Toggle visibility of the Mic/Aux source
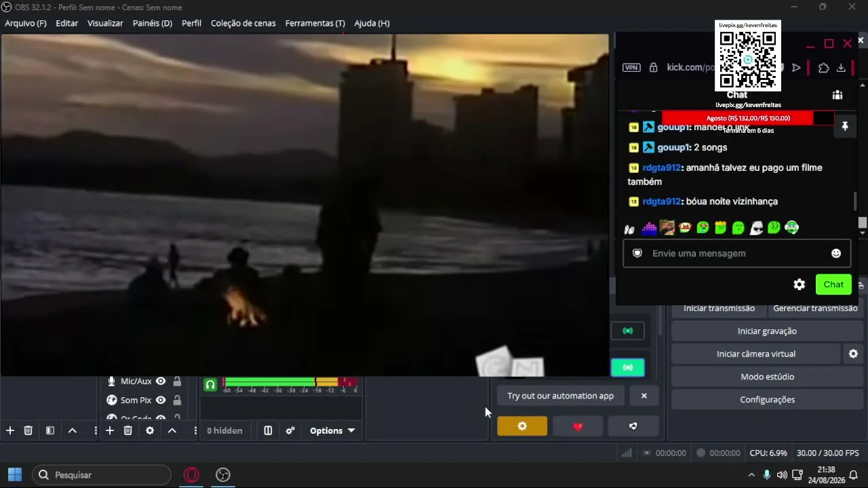 pyautogui.click(x=161, y=382)
